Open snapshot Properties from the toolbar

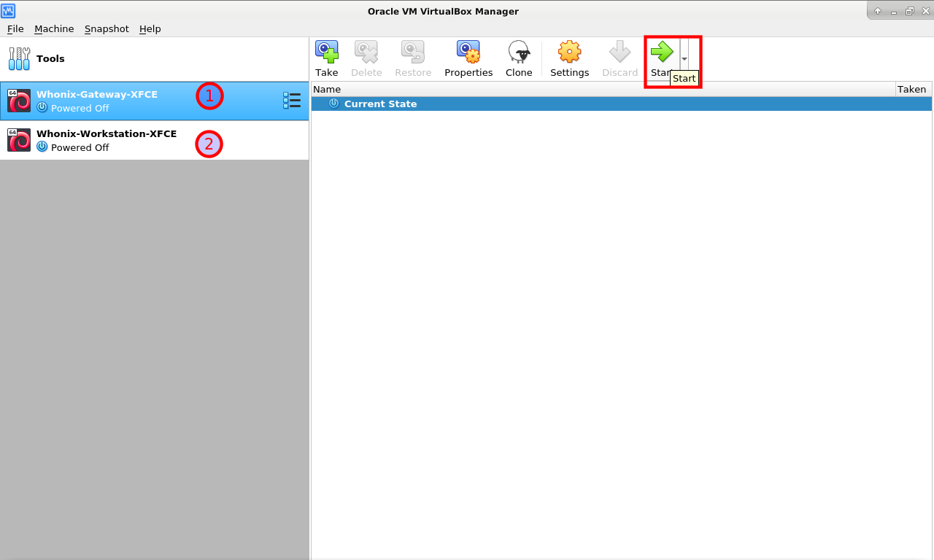point(468,52)
